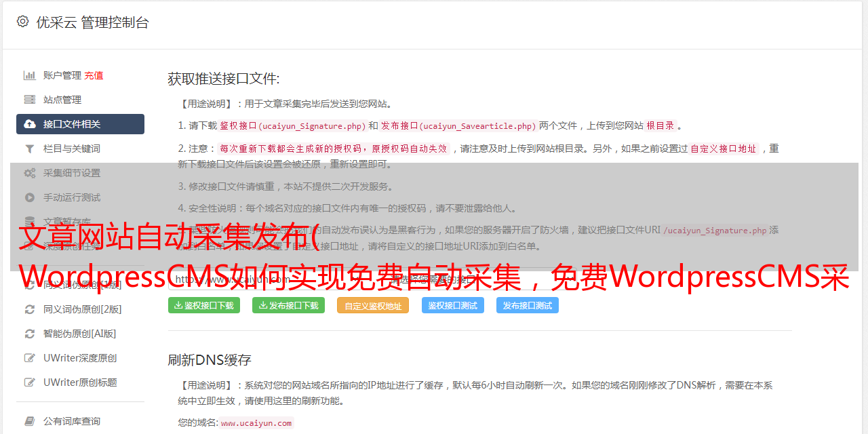Click the green 发布接口下载 button
Viewport: 868px width, 434px height.
[x=288, y=305]
